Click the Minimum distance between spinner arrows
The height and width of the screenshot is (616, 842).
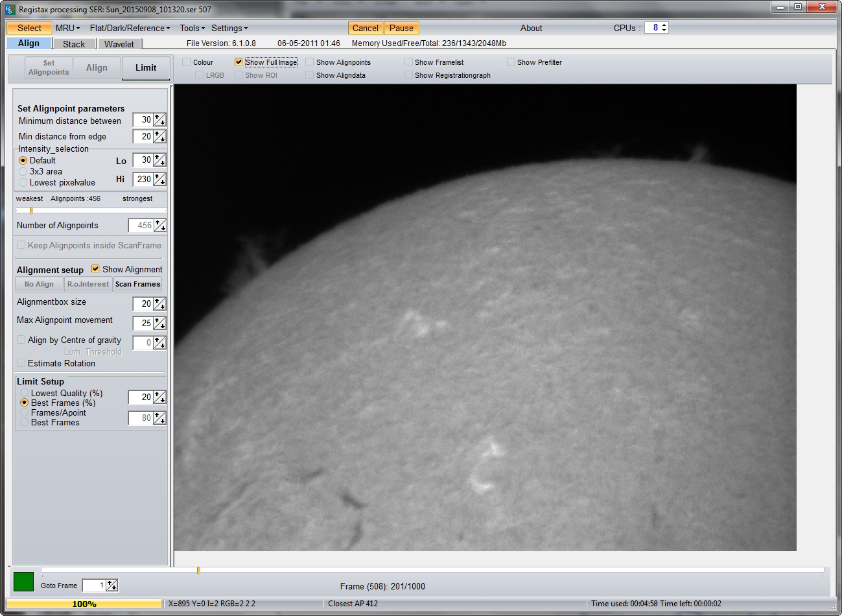coord(159,120)
